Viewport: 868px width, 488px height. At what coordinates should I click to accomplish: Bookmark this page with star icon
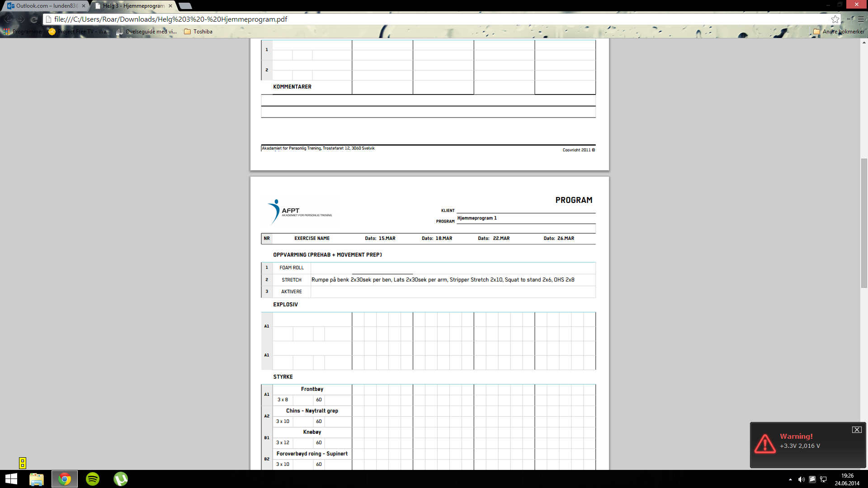(835, 19)
